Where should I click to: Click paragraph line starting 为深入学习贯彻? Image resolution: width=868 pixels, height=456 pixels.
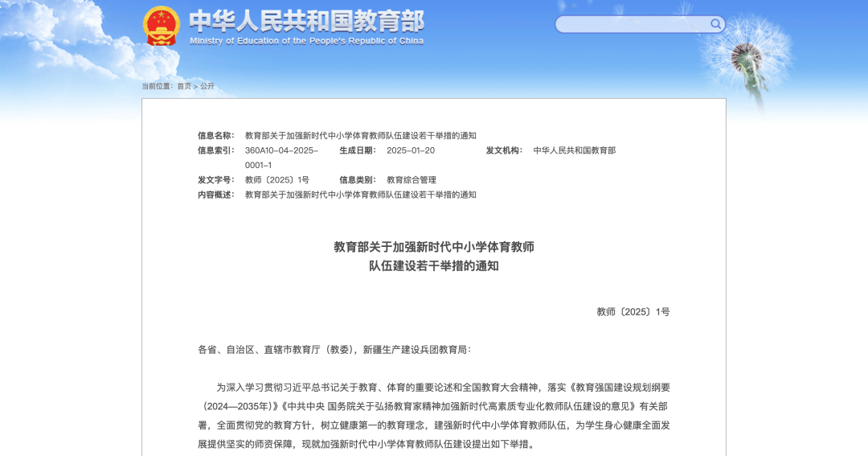443,388
